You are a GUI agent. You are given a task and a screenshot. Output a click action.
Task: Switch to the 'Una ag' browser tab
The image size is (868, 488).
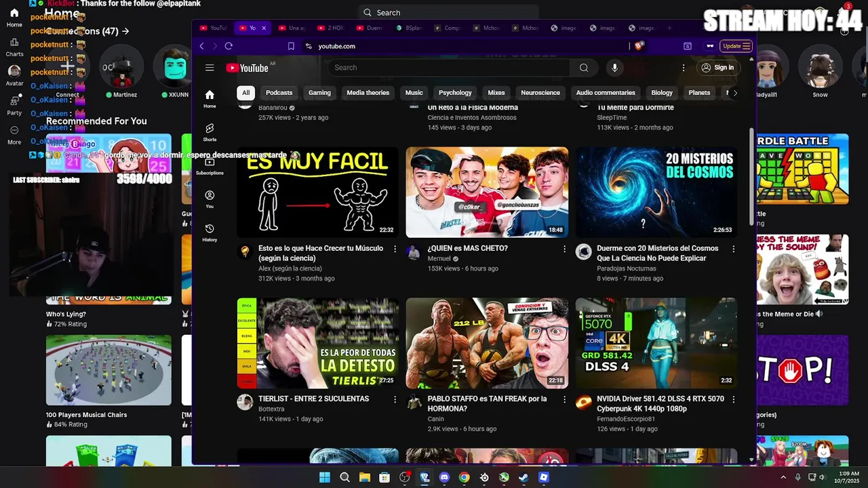point(292,28)
